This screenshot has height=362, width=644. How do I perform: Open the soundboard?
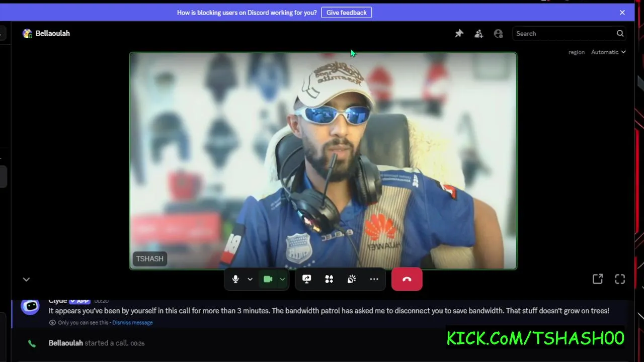pyautogui.click(x=352, y=279)
